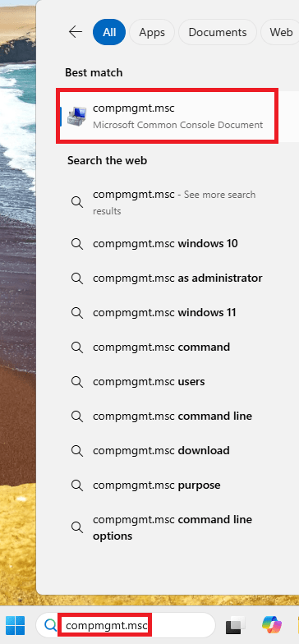This screenshot has height=644, width=299.
Task: Click the taskbar search box text field
Action: (x=126, y=625)
